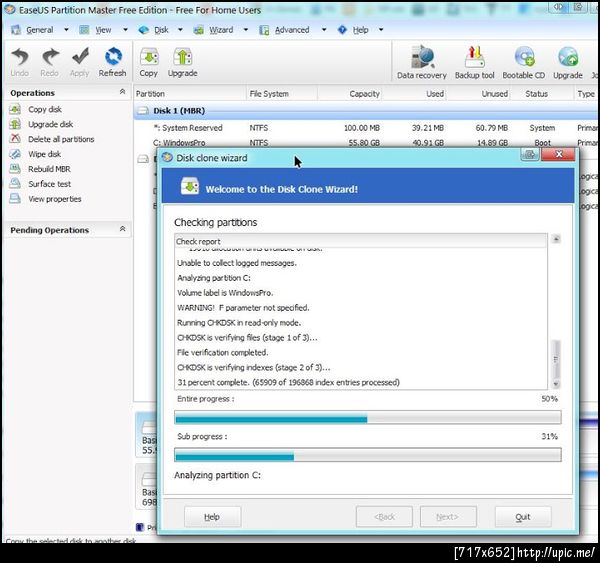
Task: Click the Help menu question icon
Action: point(342,29)
